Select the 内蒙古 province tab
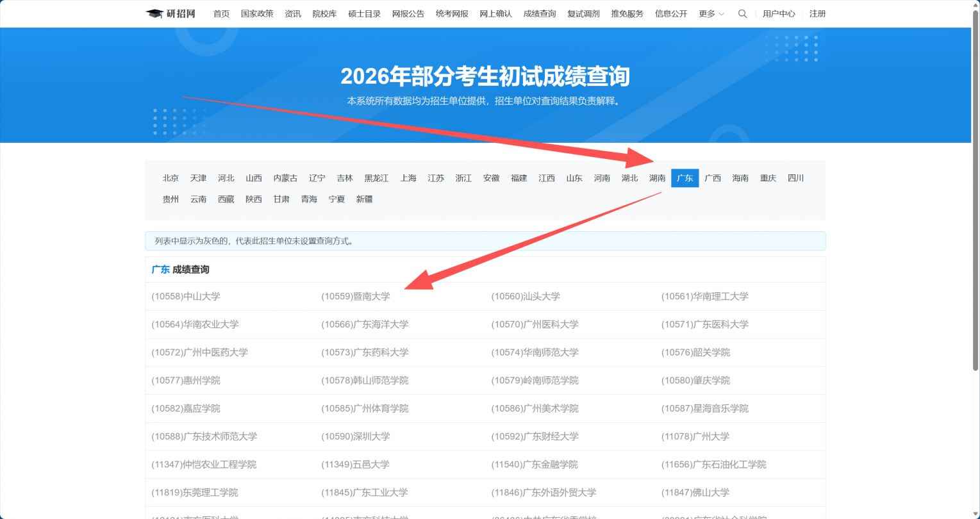Image resolution: width=980 pixels, height=519 pixels. 285,178
